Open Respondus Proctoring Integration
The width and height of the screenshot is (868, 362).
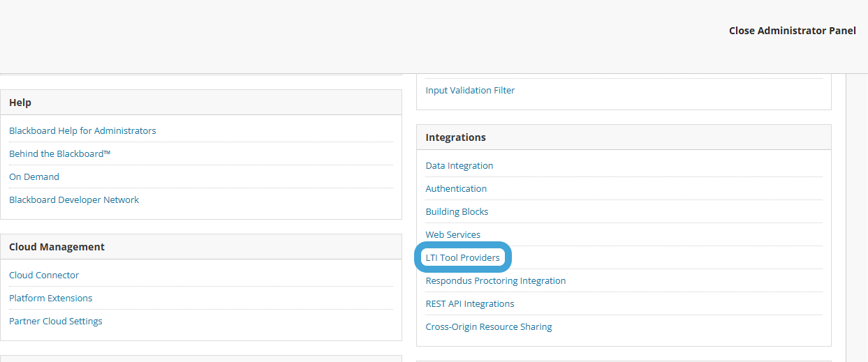pos(496,280)
